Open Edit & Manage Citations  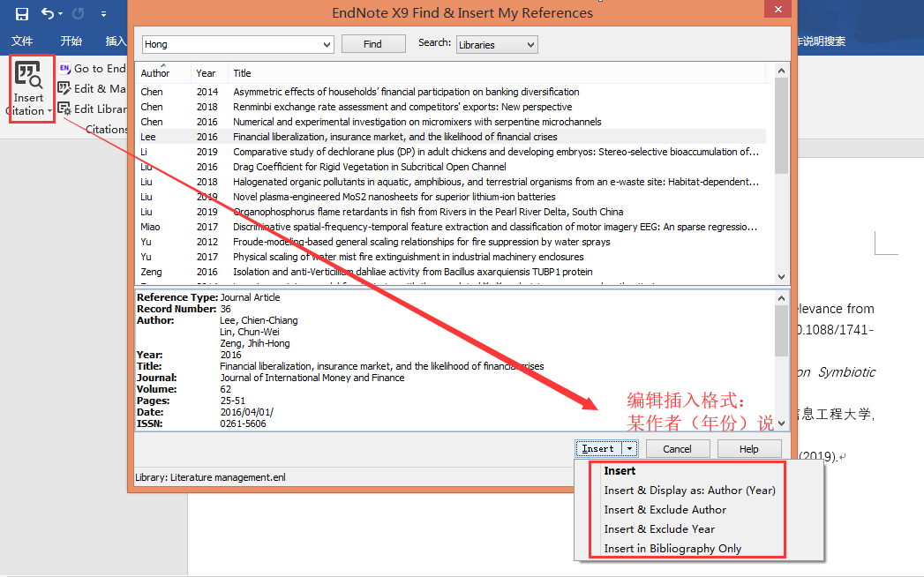(x=92, y=88)
